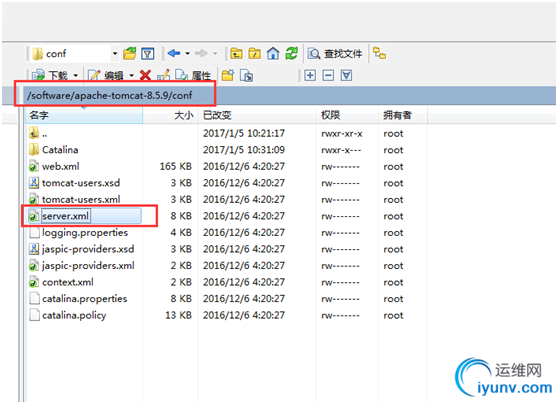Screen dimensions: 558x404
Task: Delete selected file with red X
Action: pyautogui.click(x=145, y=75)
